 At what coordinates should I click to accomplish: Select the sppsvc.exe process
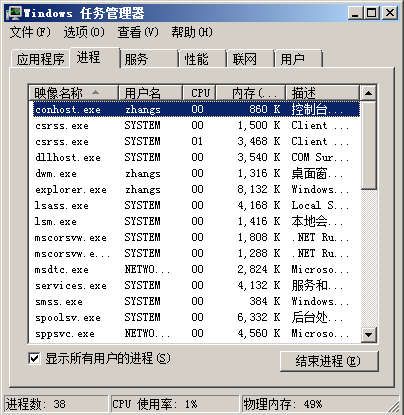197,333
